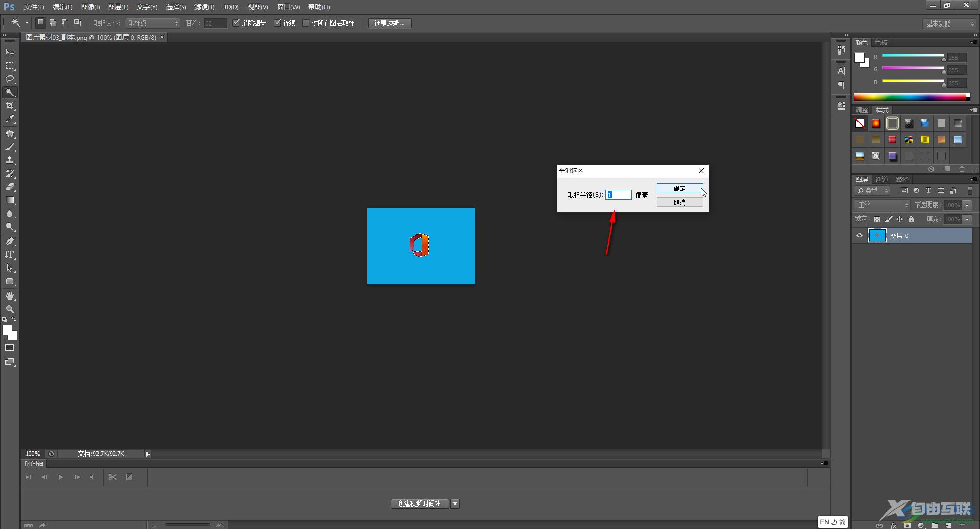Screen dimensions: 980x529
Task: Open the 图像(I) menu
Action: point(90,7)
